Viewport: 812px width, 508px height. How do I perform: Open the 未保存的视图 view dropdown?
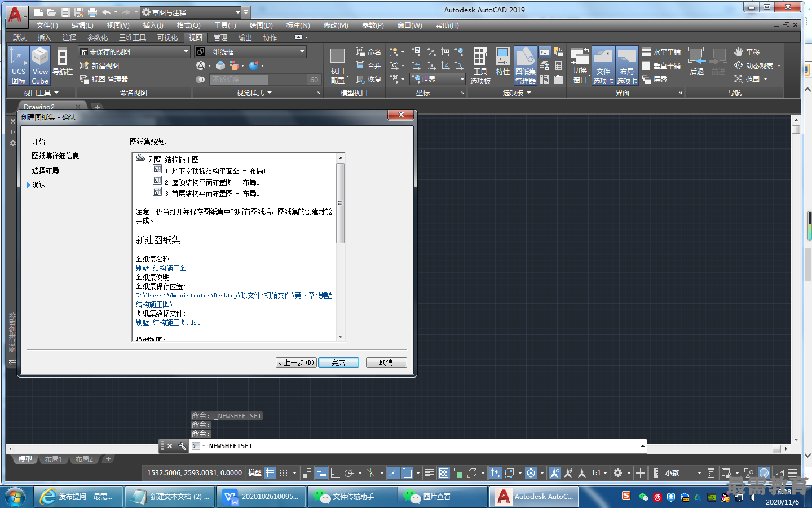point(134,51)
